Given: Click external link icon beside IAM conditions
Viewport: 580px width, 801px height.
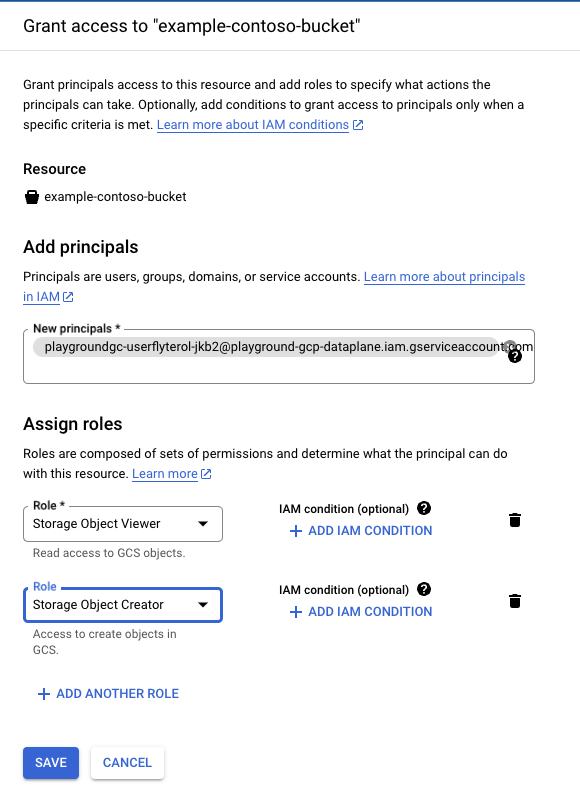Looking at the screenshot, I should pos(358,125).
